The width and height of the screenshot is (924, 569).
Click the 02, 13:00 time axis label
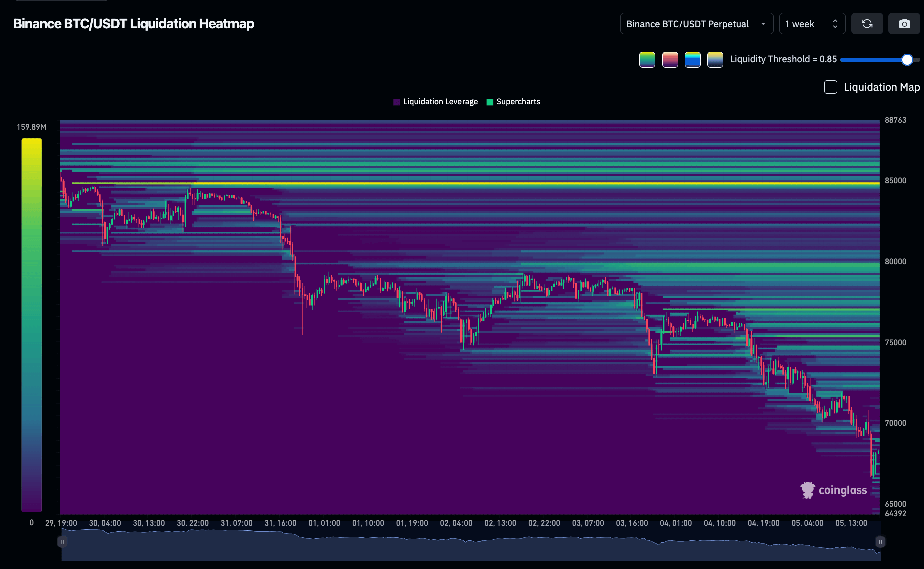(500, 523)
